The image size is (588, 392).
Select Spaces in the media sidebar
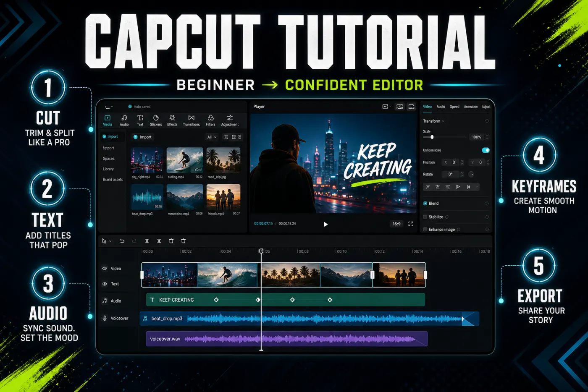click(109, 159)
